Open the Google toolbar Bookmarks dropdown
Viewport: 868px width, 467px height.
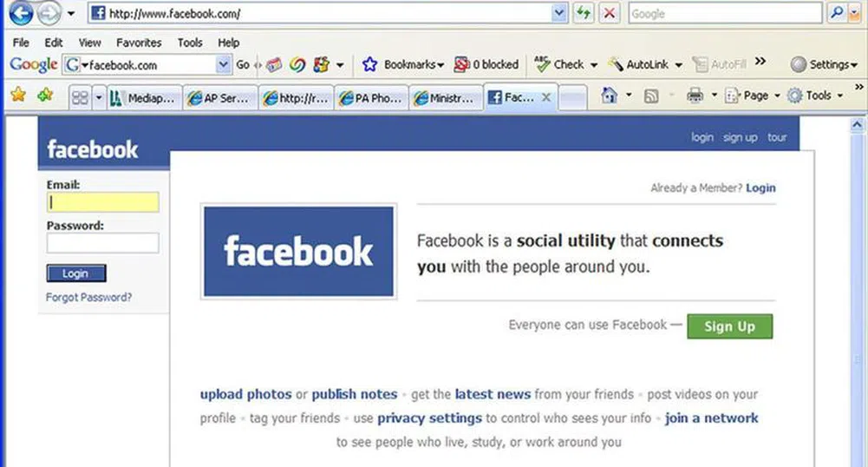[x=403, y=65]
